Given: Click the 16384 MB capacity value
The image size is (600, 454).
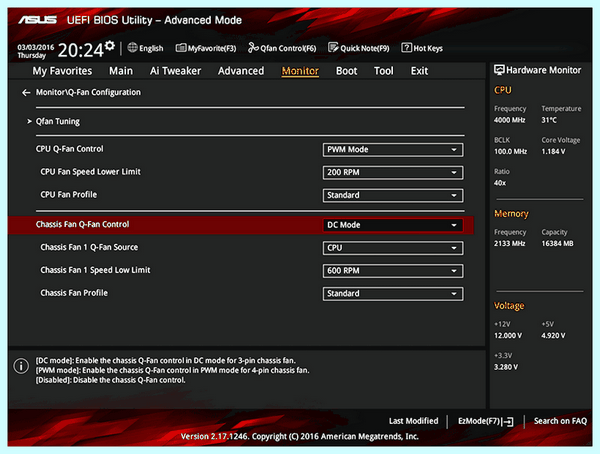Looking at the screenshot, I should (558, 243).
